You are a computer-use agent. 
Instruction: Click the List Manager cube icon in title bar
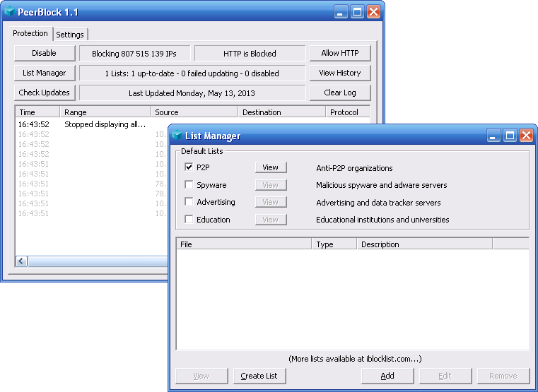pos(177,135)
